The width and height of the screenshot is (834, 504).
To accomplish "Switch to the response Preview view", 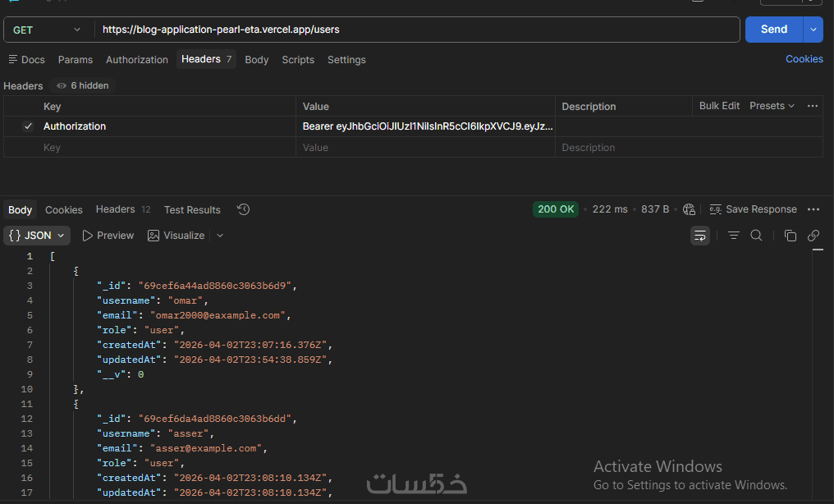I will (108, 236).
